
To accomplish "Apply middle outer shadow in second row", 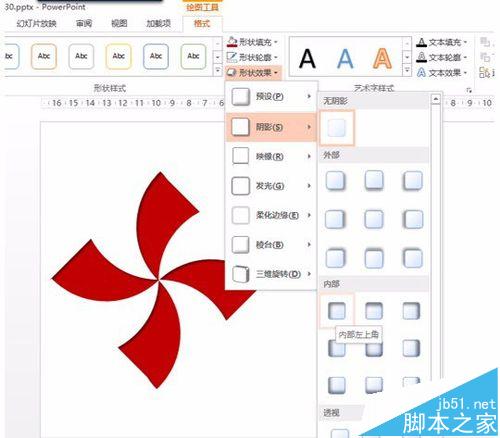I will 374,220.
